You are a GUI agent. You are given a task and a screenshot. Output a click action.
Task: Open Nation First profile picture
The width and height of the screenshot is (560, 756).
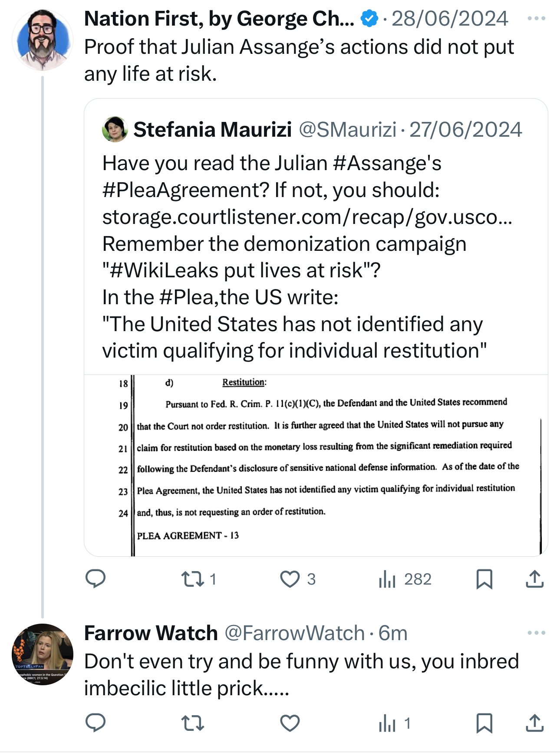pos(43,40)
